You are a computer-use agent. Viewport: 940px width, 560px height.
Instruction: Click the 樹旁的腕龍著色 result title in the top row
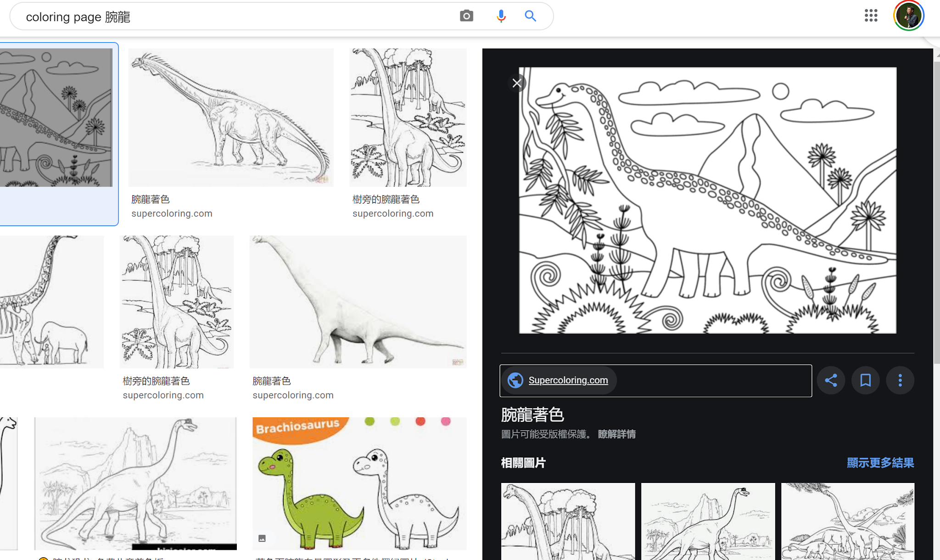386,200
